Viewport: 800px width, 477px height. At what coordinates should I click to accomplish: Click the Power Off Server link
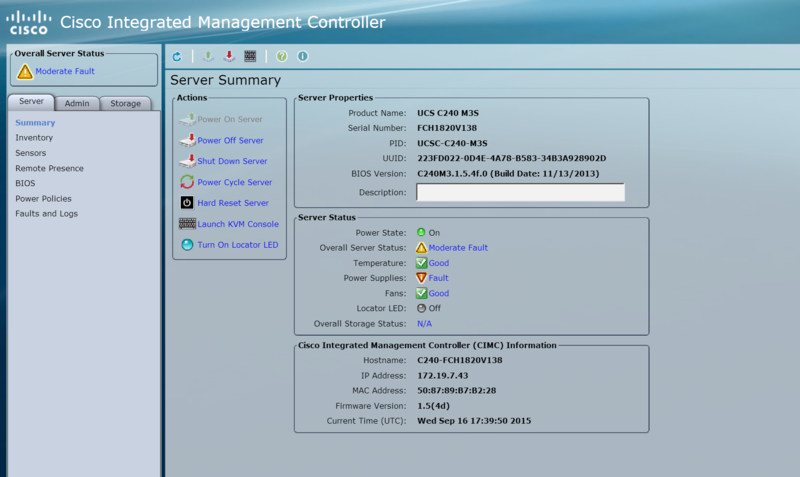(230, 140)
